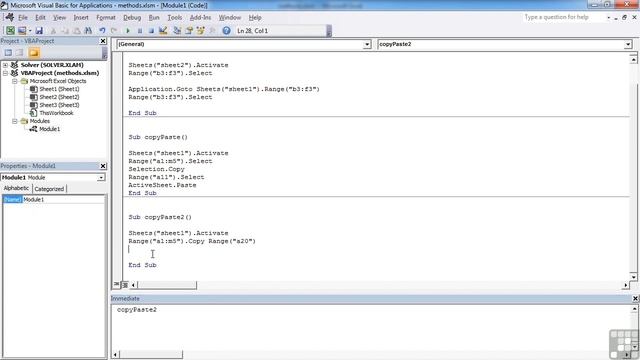
Task: Click the Cut scissors icon
Action: point(53,31)
